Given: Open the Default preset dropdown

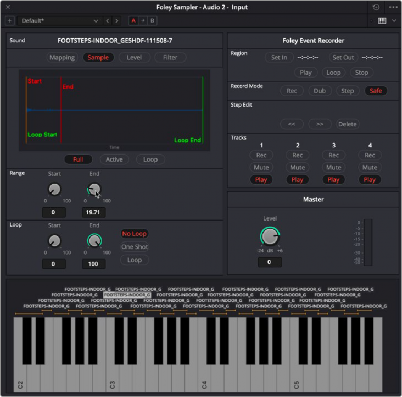Looking at the screenshot, I should 59,21.
